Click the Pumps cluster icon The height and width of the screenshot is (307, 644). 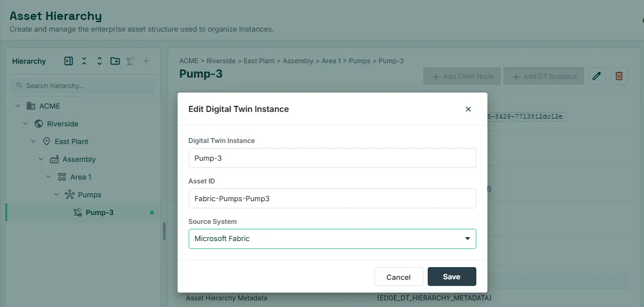[69, 195]
